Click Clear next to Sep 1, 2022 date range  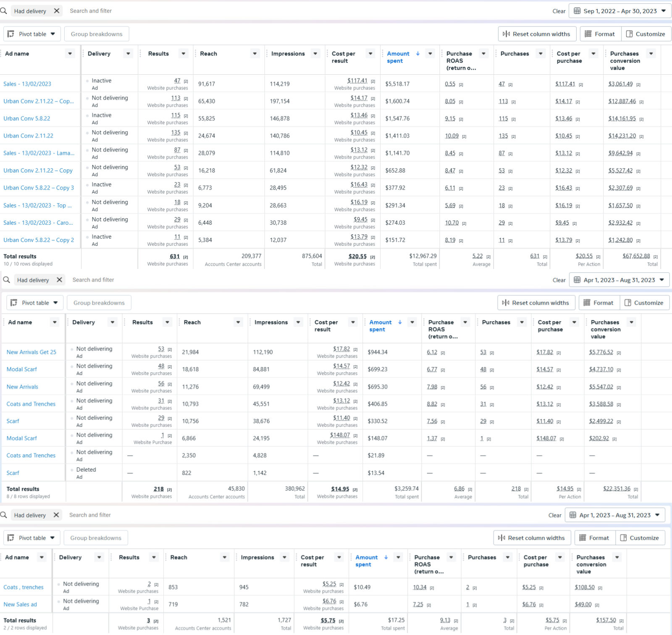click(x=559, y=11)
